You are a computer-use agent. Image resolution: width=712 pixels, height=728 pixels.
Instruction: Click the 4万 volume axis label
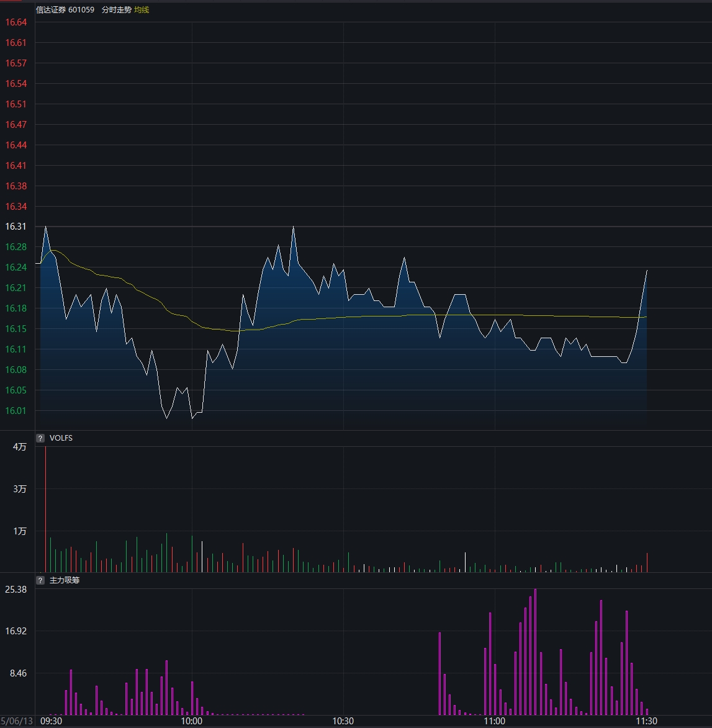(x=19, y=447)
